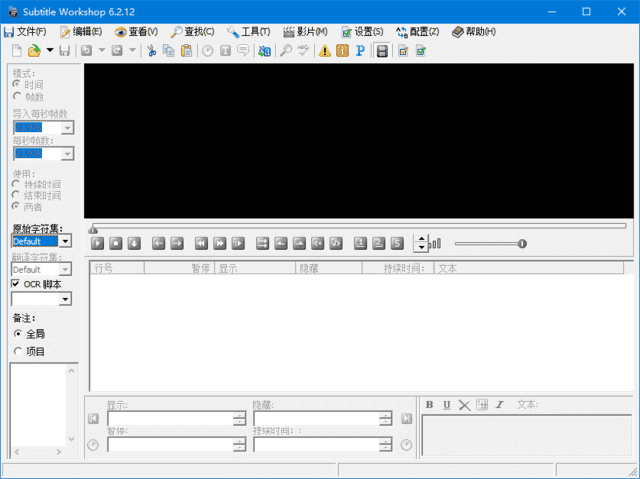Open the 每秒帧数 FPS dropdown

67,154
